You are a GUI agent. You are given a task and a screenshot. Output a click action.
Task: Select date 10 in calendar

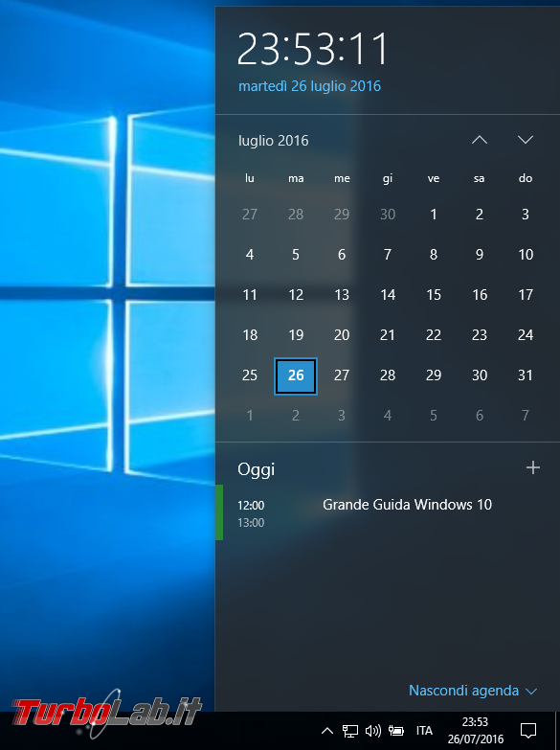(x=526, y=255)
